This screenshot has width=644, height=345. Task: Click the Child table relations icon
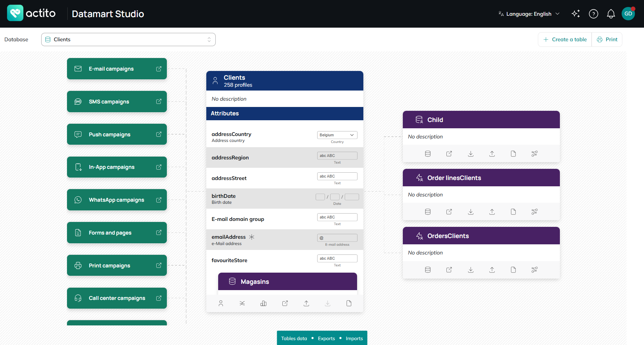point(534,154)
